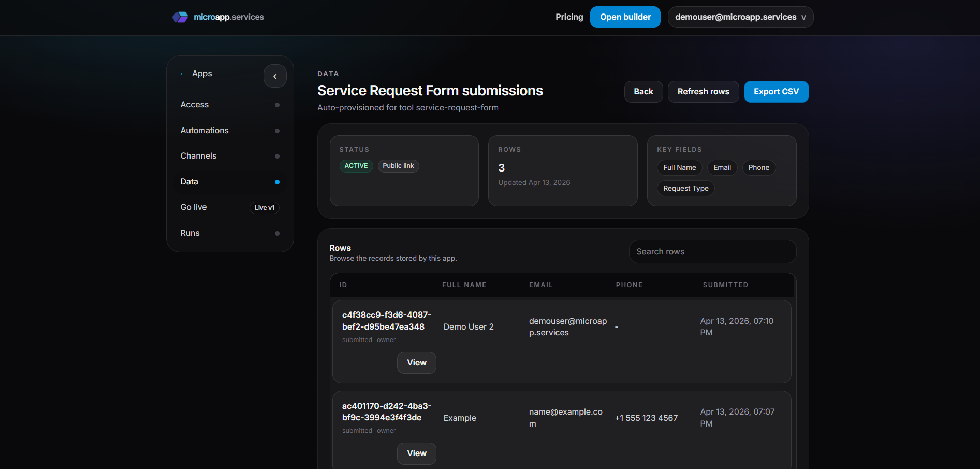This screenshot has width=980, height=469.
Task: Toggle the ACTIVE status badge
Action: click(356, 166)
